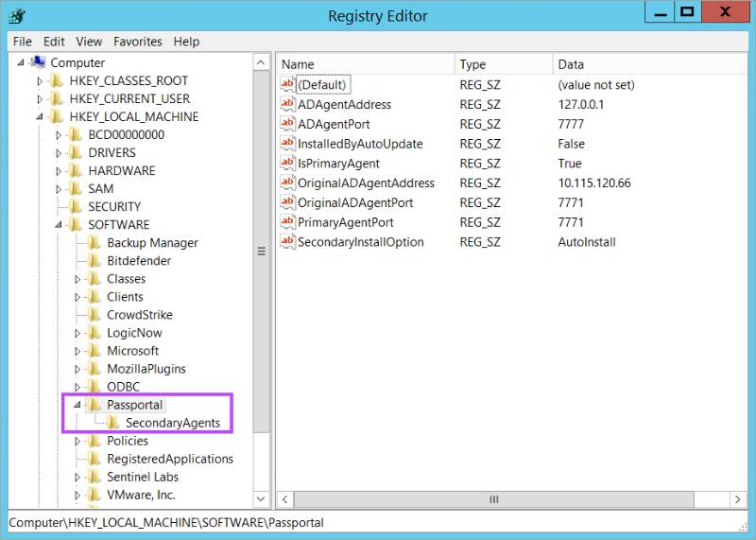Click the string icon beside InstalledByAutoUpdate
This screenshot has width=756, height=540.
(287, 144)
